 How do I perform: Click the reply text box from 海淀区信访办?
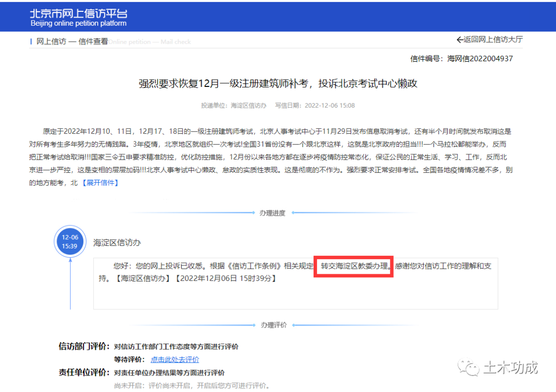(296, 283)
